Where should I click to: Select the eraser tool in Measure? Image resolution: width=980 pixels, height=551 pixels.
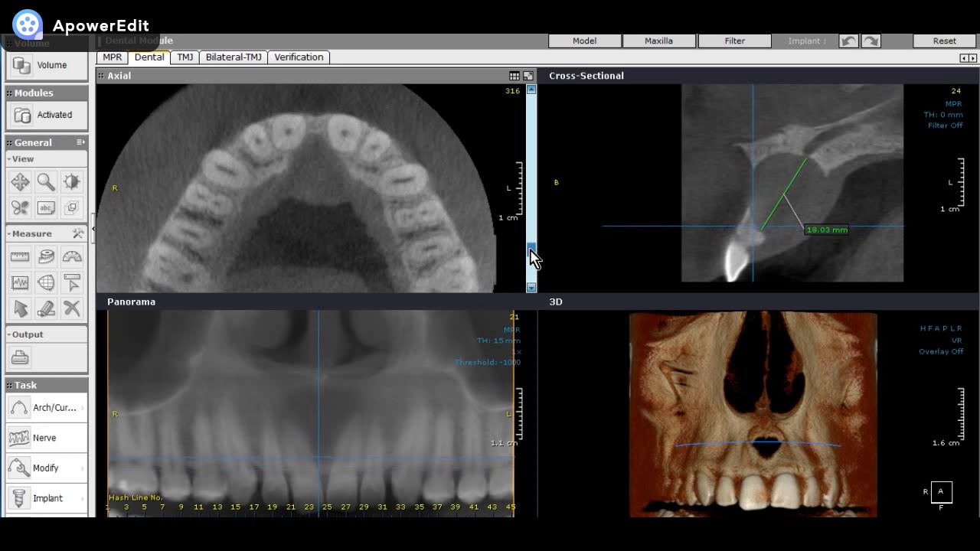[x=46, y=308]
